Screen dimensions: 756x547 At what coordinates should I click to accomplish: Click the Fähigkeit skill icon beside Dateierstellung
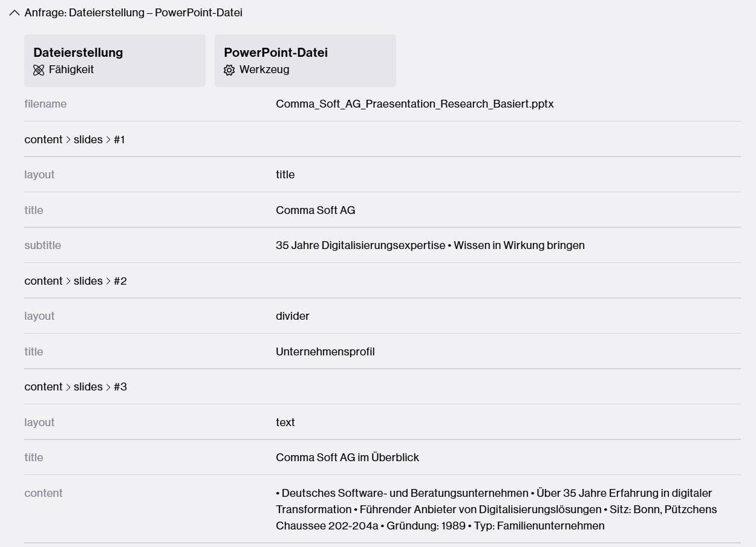pyautogui.click(x=39, y=70)
